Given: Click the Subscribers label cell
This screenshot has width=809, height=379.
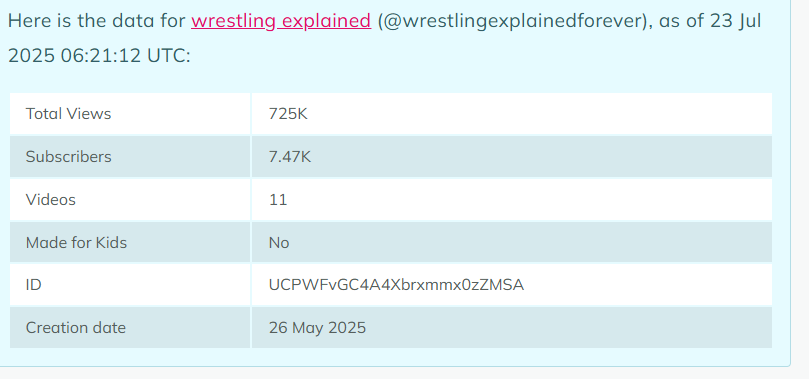Looking at the screenshot, I should click(x=130, y=156).
